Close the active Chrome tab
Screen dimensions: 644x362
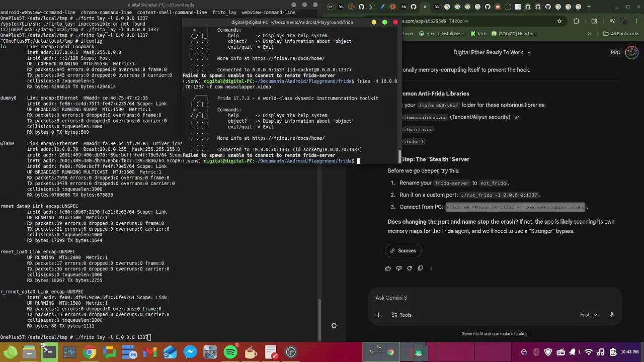[425, 7]
